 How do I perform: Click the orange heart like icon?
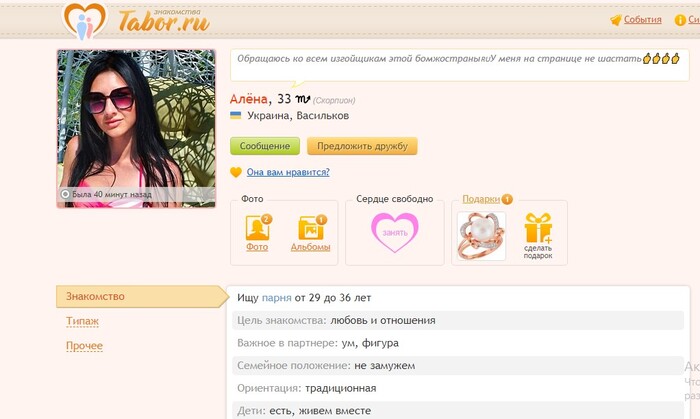coord(236,172)
